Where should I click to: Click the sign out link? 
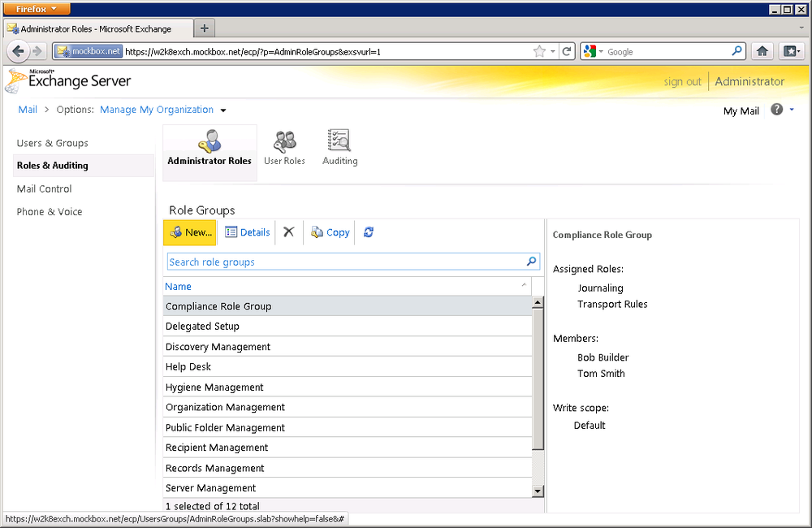pos(682,81)
